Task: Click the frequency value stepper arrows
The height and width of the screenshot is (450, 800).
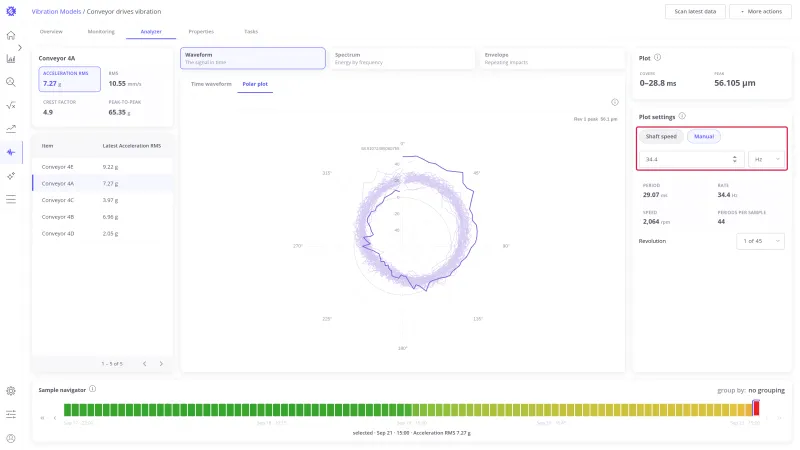Action: pyautogui.click(x=735, y=159)
